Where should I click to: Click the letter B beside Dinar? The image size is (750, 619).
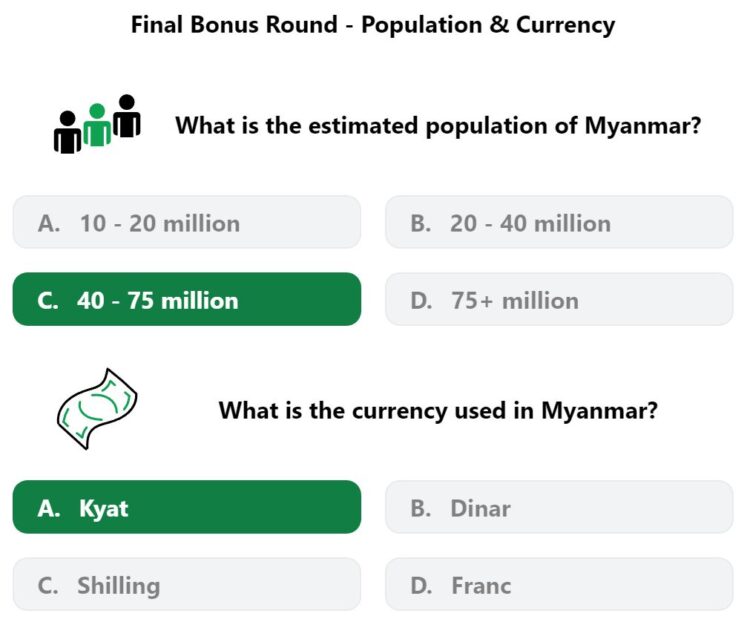tap(421, 508)
